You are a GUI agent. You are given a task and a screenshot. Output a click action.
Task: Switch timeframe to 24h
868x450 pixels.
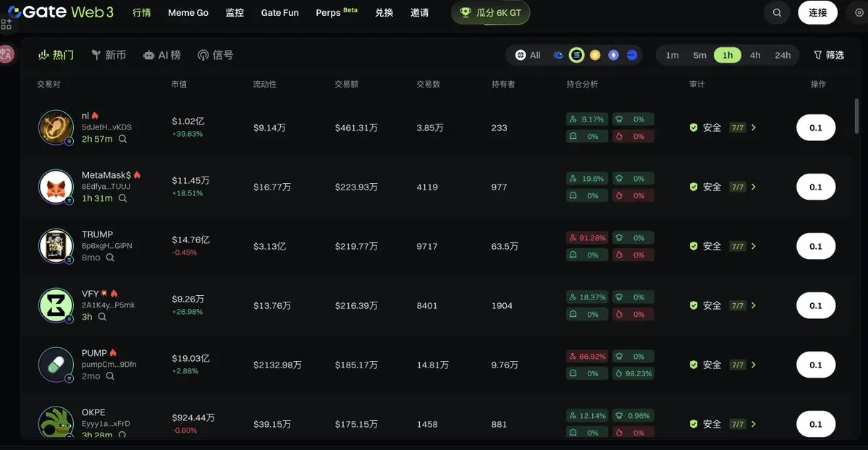tap(783, 55)
